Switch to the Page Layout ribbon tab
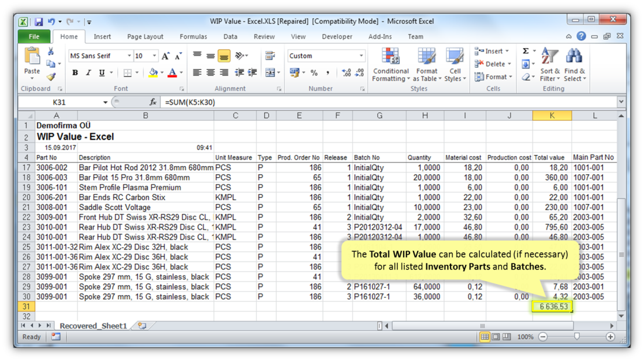This screenshot has height=361, width=644. click(145, 36)
